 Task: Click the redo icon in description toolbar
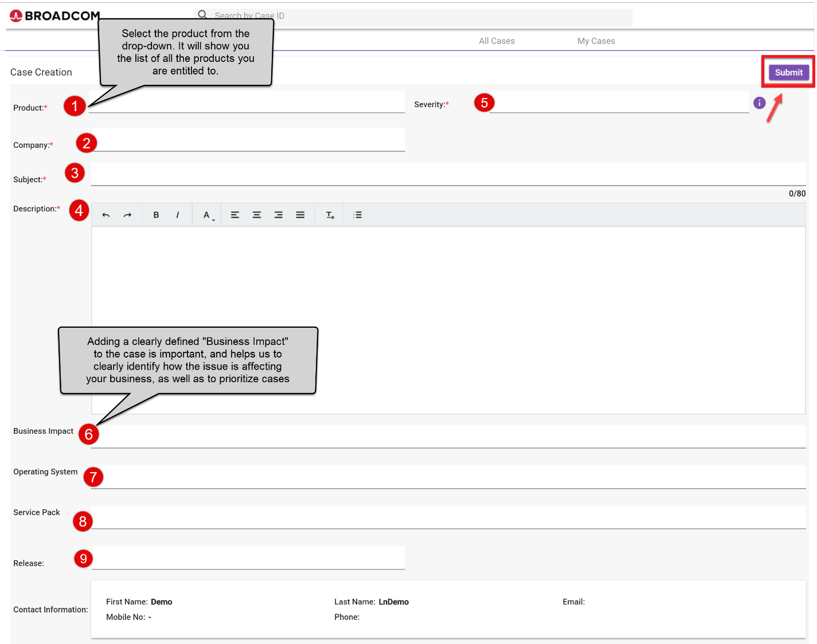[x=127, y=215]
